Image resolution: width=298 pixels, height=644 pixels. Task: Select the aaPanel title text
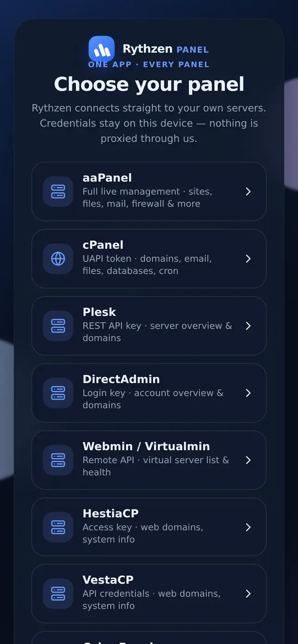tap(107, 178)
